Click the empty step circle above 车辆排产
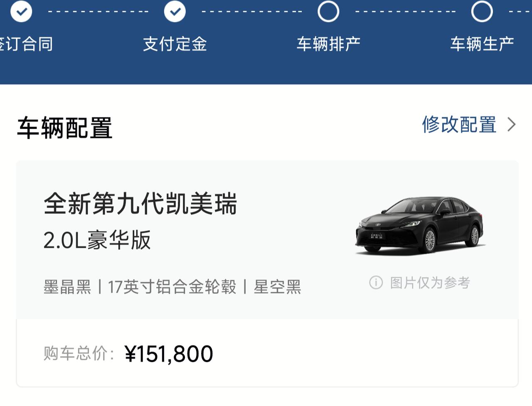532x406 pixels. tap(328, 12)
